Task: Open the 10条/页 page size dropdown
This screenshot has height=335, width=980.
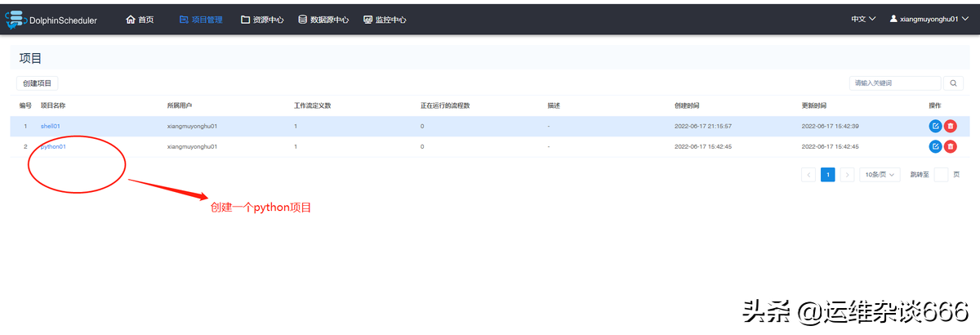Action: coord(880,175)
